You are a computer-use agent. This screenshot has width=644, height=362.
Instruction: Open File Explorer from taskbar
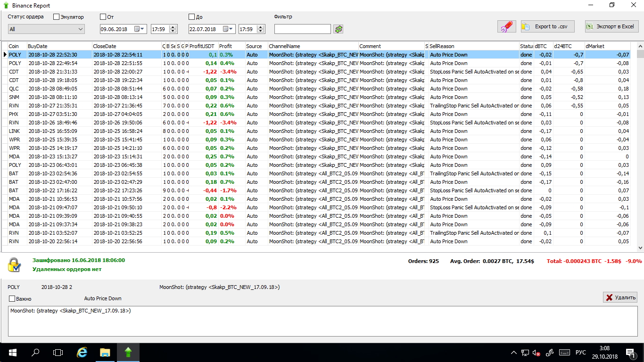(105, 353)
